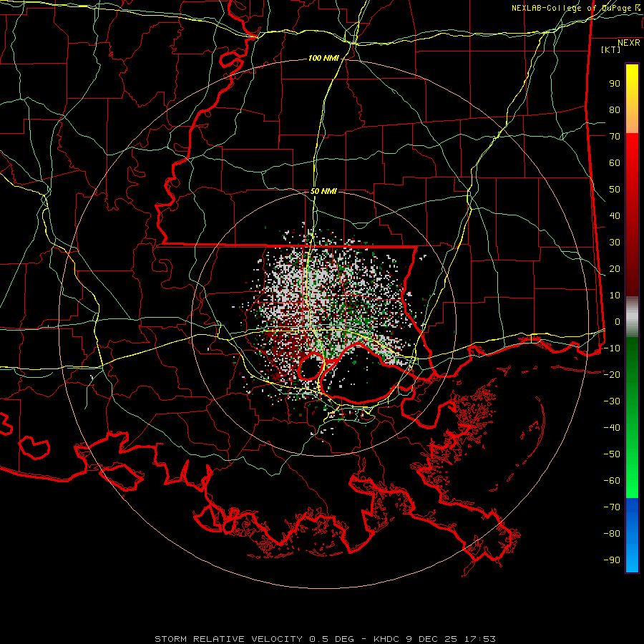
Task: Click the bright green segment near -60
Action: (x=632, y=482)
